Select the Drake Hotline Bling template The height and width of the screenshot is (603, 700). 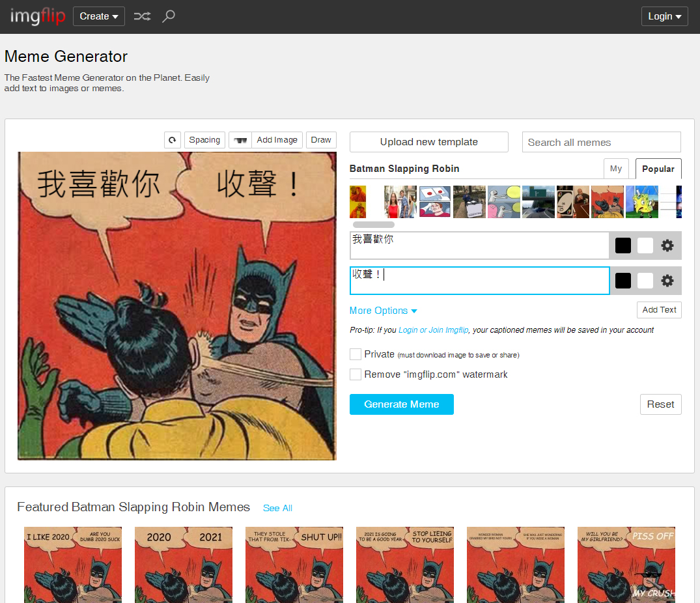(357, 202)
